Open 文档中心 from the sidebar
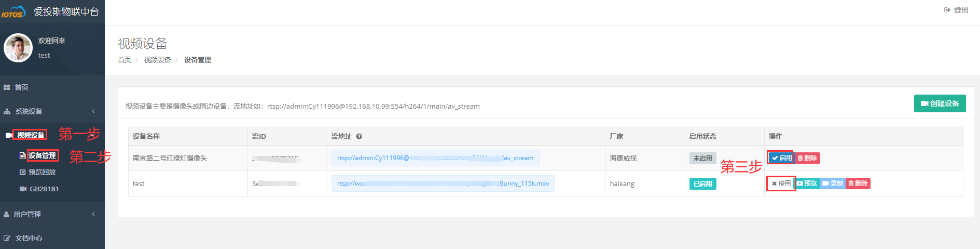980x249 pixels. point(29,238)
